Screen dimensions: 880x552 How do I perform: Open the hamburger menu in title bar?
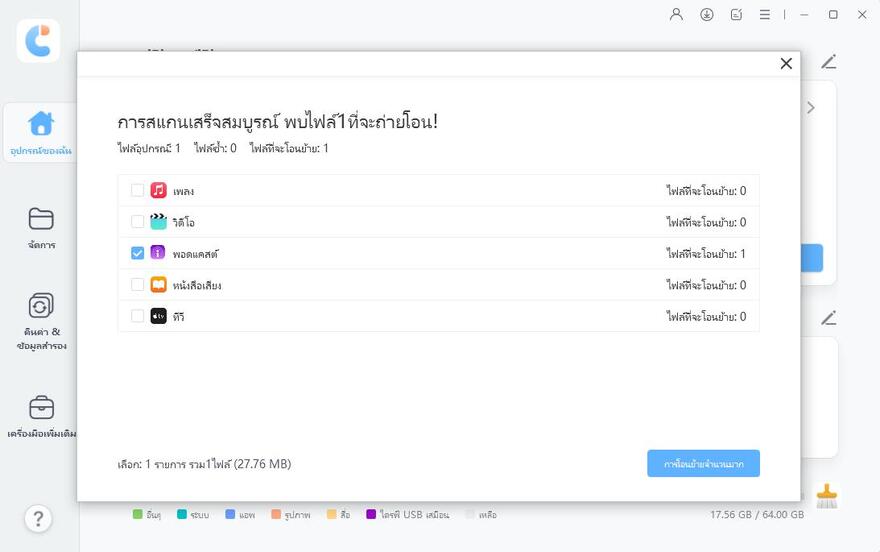point(764,15)
